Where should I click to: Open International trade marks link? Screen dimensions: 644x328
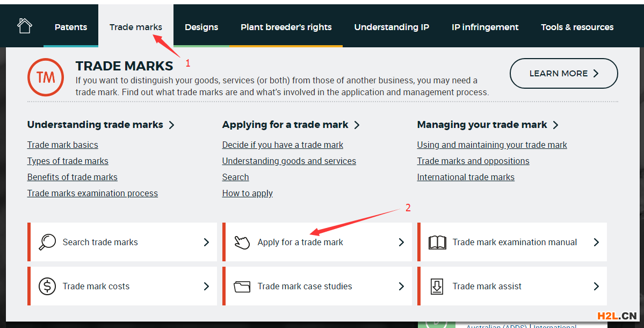[466, 177]
